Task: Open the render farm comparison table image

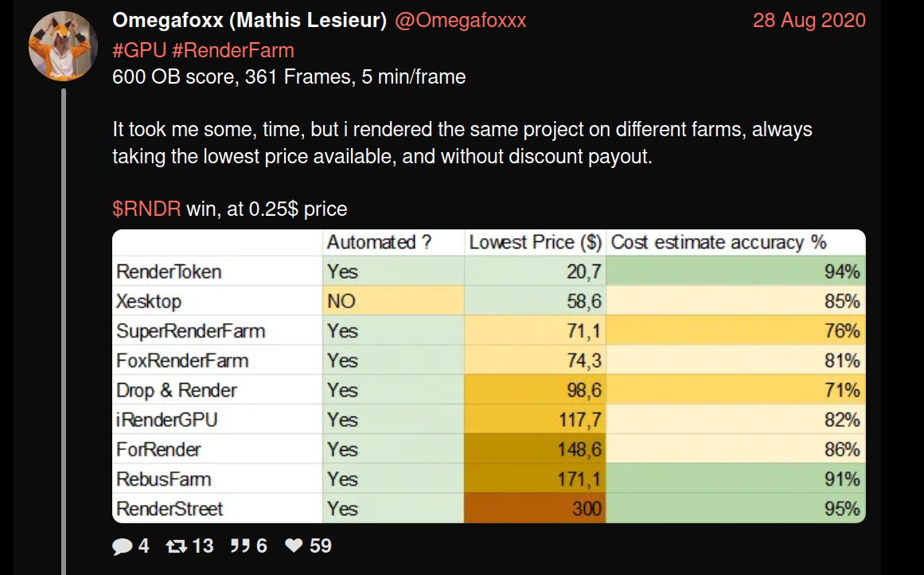Action: (489, 374)
